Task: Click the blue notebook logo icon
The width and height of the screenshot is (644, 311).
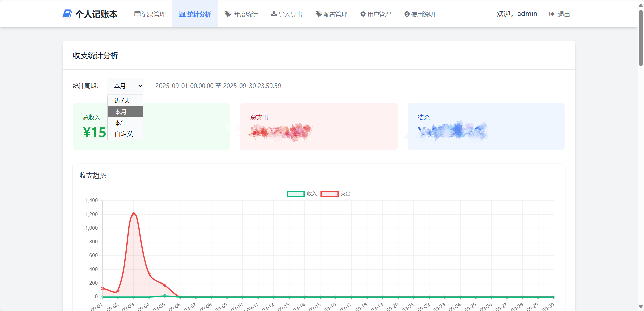Action: (x=67, y=14)
